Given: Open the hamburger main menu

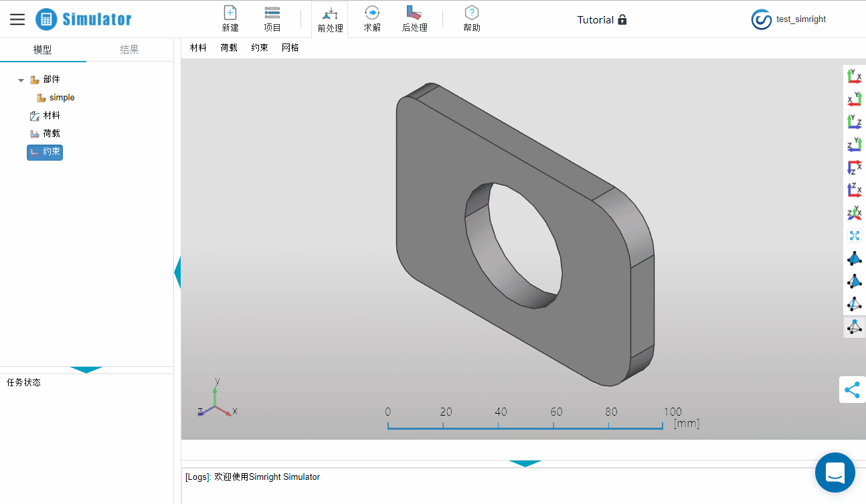Looking at the screenshot, I should pyautogui.click(x=17, y=19).
